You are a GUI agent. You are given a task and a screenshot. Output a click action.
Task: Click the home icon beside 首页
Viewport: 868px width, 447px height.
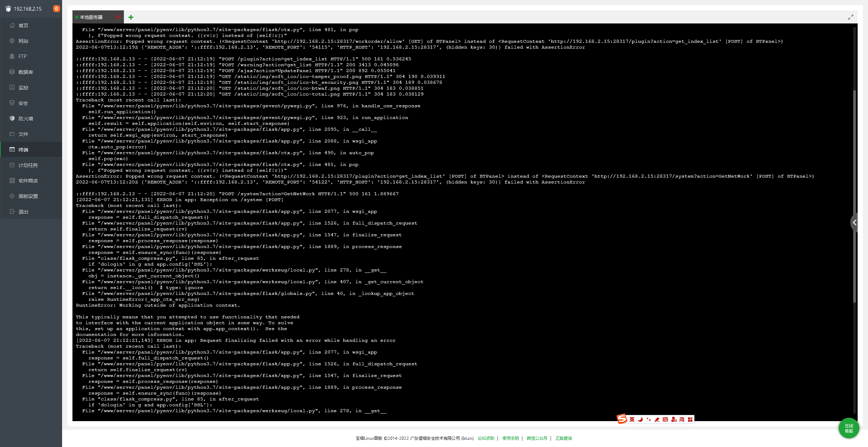pos(12,26)
